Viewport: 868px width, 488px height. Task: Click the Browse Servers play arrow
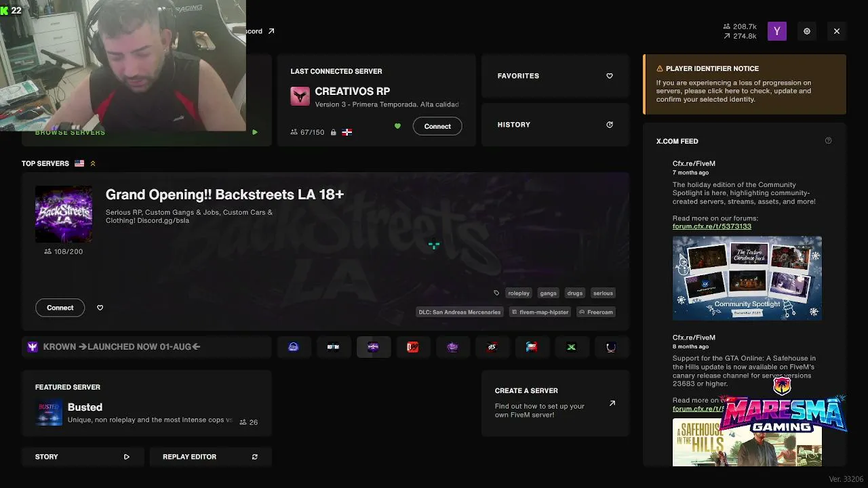[255, 132]
